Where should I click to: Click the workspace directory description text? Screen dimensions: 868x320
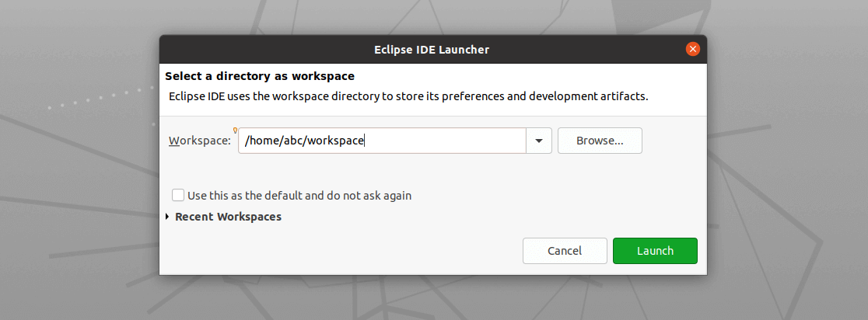pos(408,96)
